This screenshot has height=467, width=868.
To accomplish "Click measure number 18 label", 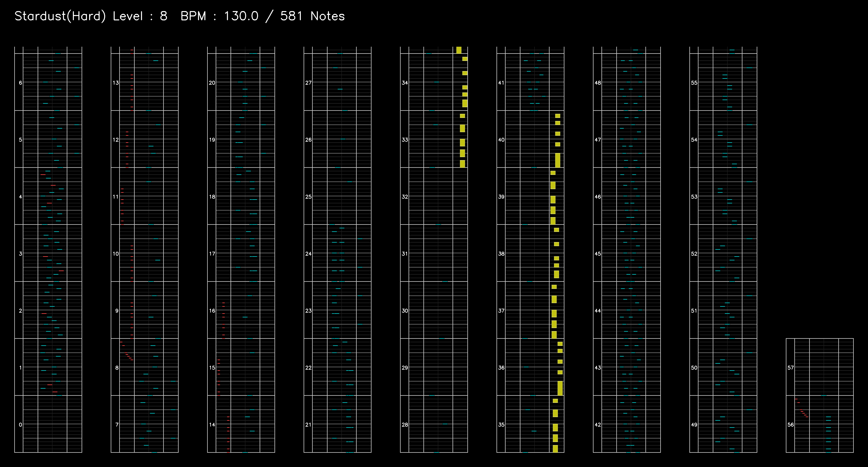I will (212, 197).
